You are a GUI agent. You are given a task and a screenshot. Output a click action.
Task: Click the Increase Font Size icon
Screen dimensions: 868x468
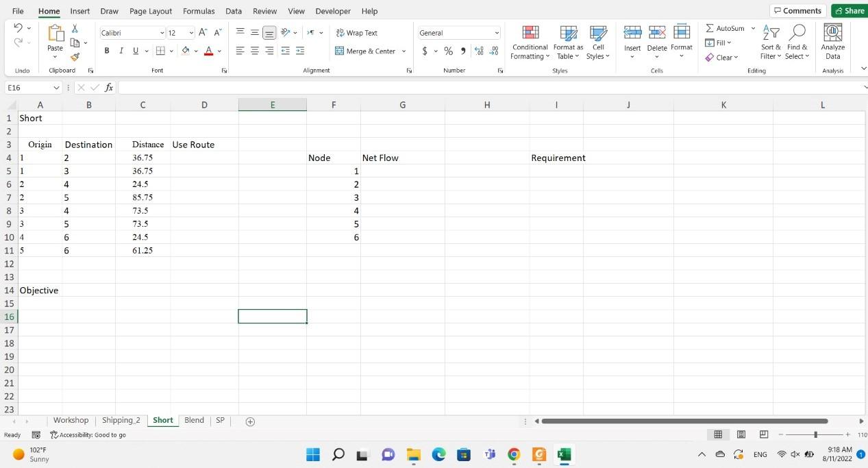(x=204, y=33)
